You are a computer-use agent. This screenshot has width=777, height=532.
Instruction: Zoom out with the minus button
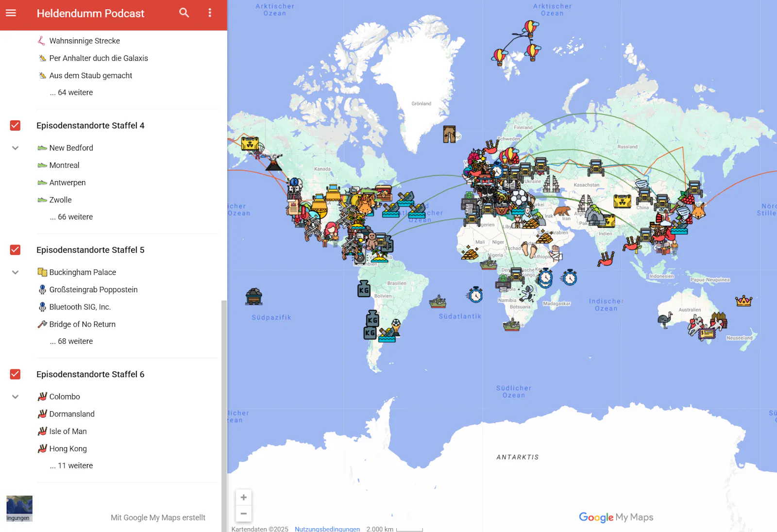[244, 514]
